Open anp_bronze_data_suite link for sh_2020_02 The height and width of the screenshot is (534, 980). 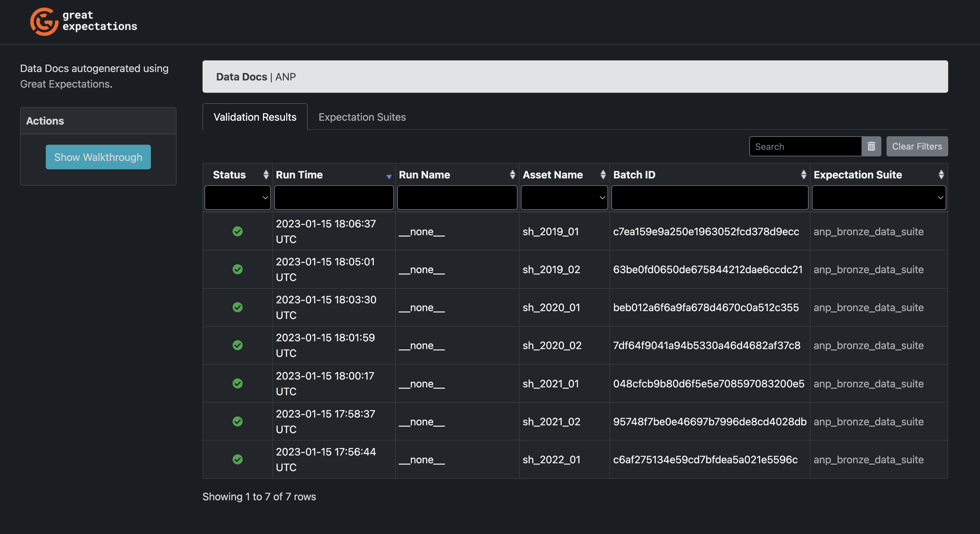click(x=868, y=346)
